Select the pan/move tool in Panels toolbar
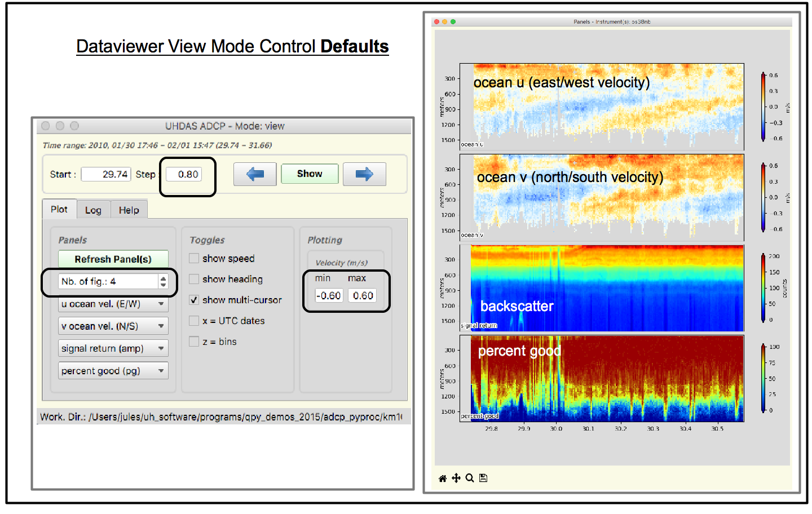The image size is (812, 514). point(456,478)
